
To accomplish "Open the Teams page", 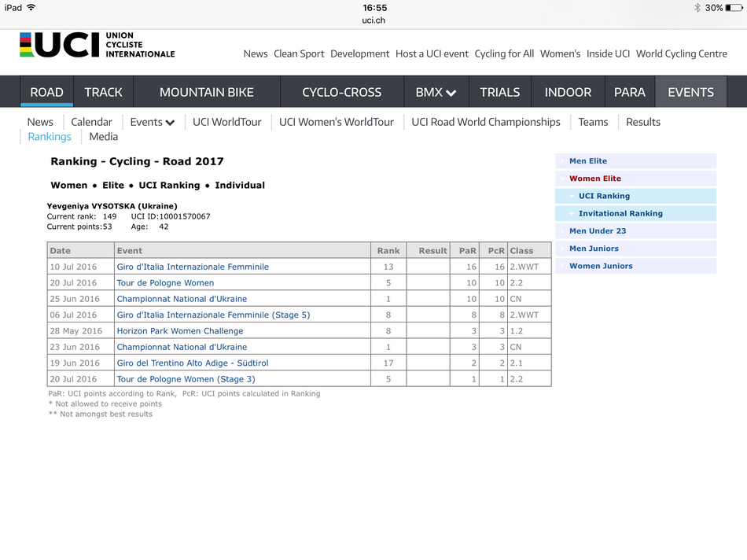I will [x=593, y=122].
